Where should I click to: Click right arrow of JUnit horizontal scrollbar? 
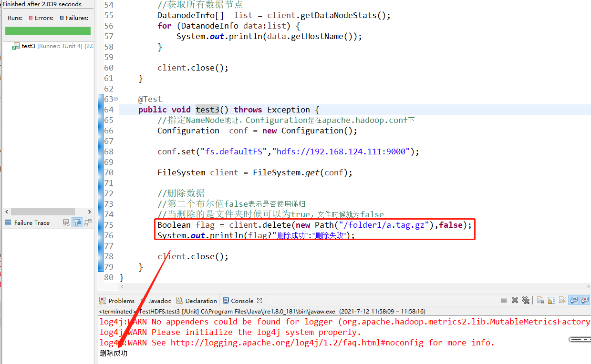point(89,212)
